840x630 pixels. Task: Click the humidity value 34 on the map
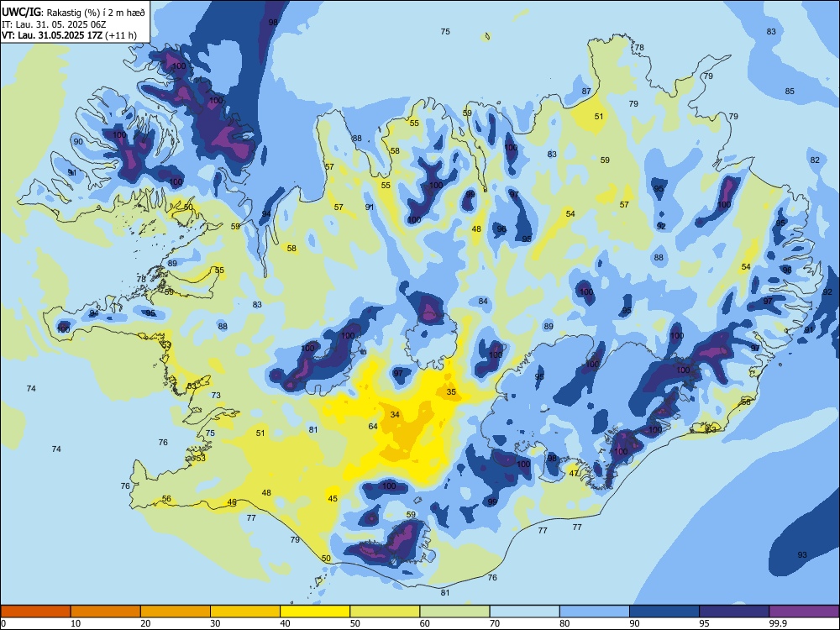(x=395, y=415)
